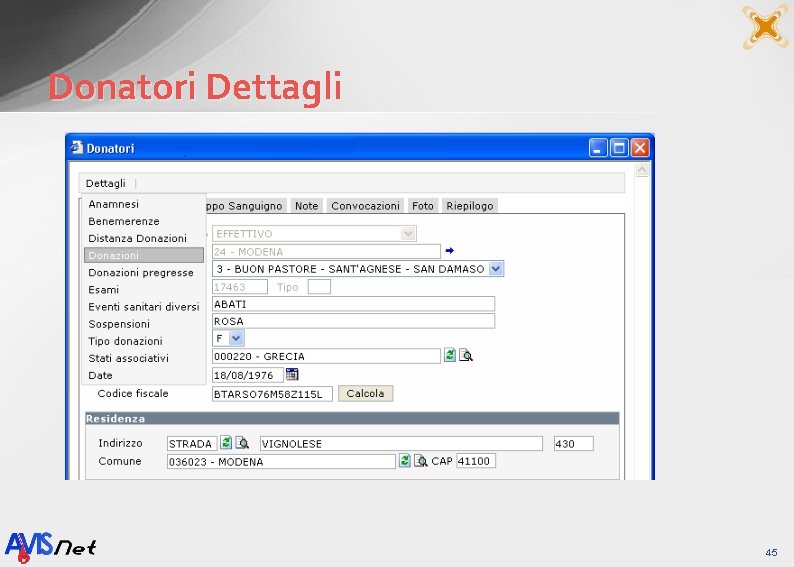Image resolution: width=794 pixels, height=567 pixels.
Task: Click the green refresh icon beside GRECIA field
Action: pos(450,355)
